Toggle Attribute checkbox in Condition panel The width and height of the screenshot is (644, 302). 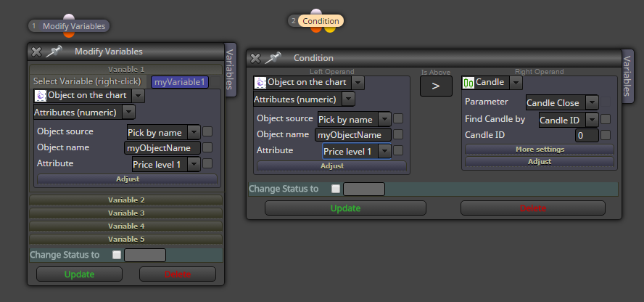[x=398, y=150]
